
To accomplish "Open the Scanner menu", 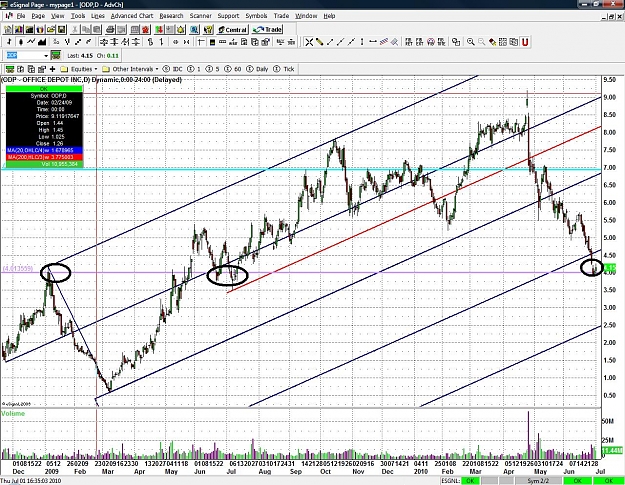I will coord(200,16).
